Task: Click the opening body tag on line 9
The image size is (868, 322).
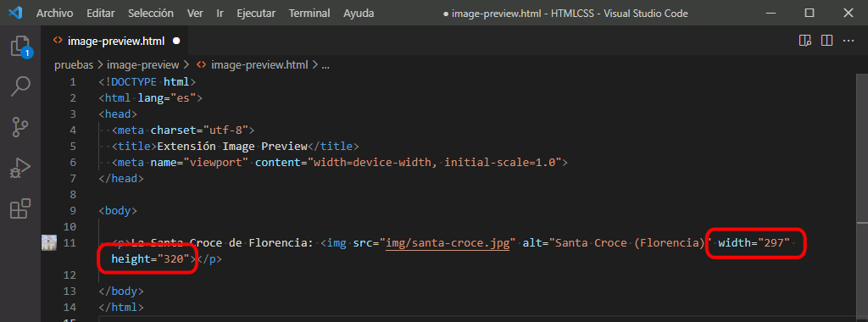Action: point(117,211)
